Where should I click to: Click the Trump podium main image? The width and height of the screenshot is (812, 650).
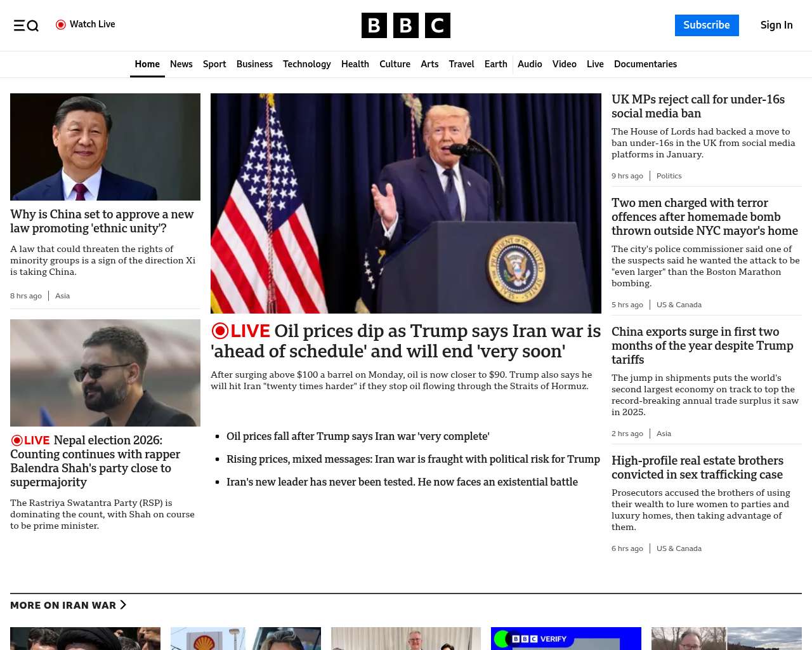405,203
